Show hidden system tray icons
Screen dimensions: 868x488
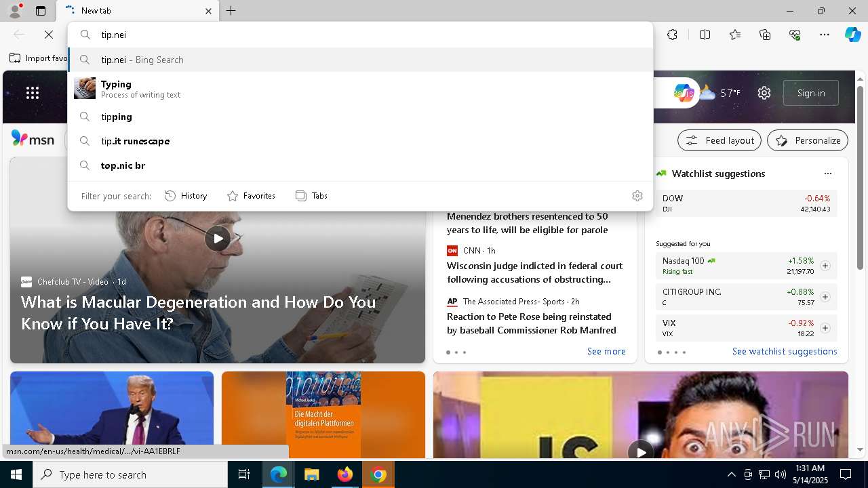pos(731,474)
